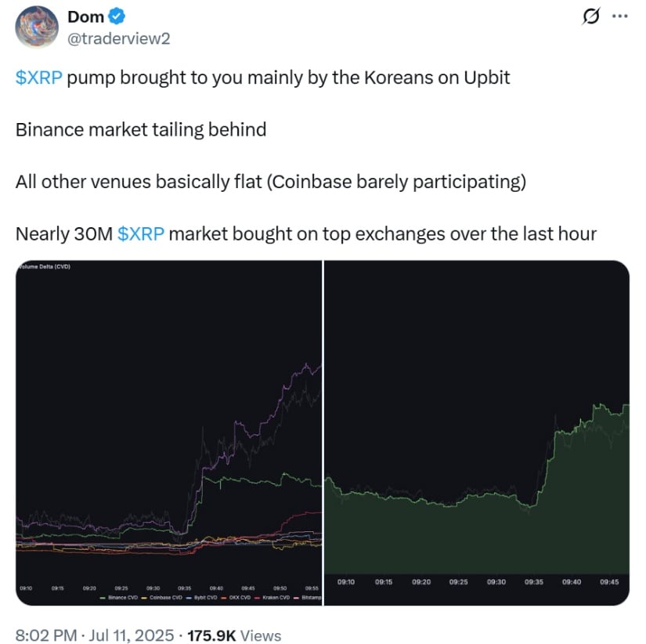Click the $XRP cashtag after Nearly 30M
Image resolution: width=646 pixels, height=644 pixels.
coord(141,233)
